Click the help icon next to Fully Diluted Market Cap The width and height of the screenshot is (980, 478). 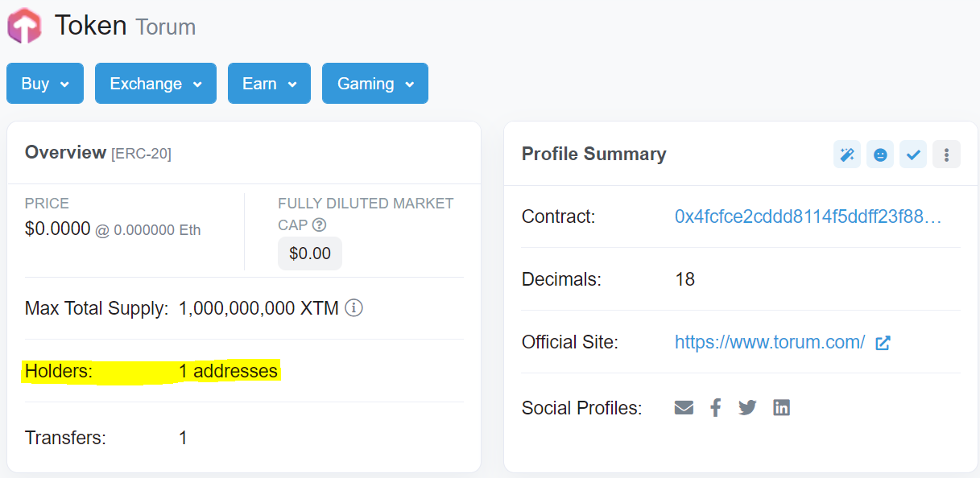[319, 225]
